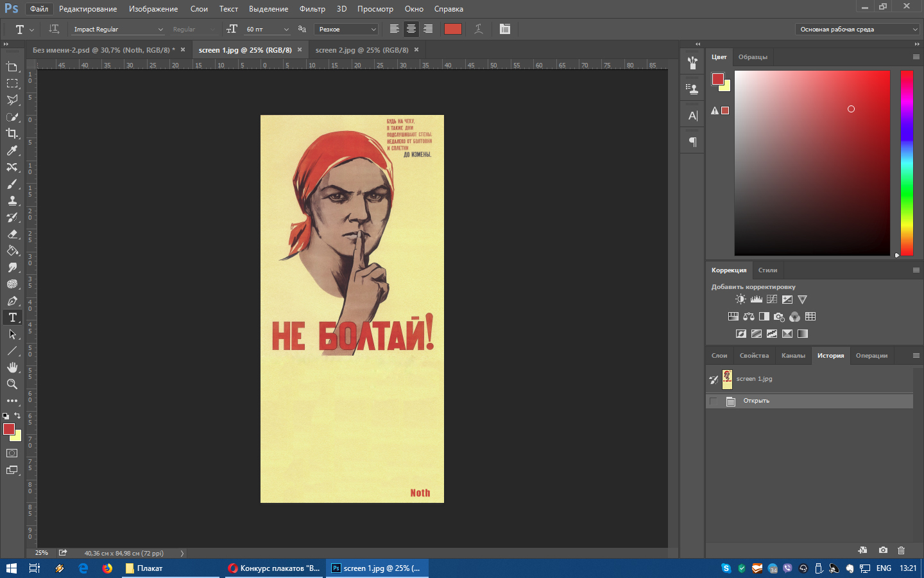Open the Файл menu
The height and width of the screenshot is (578, 924).
click(39, 9)
